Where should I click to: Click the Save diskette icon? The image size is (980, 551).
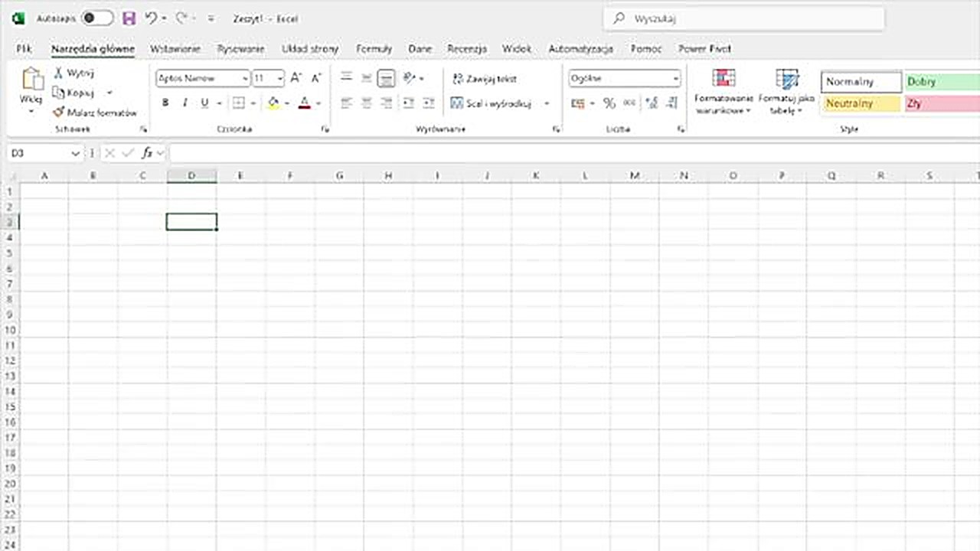[129, 18]
